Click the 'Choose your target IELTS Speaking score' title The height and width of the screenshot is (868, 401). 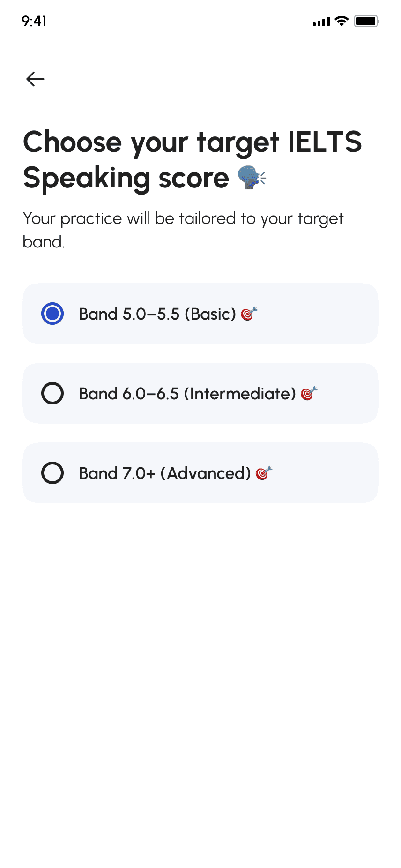click(193, 159)
